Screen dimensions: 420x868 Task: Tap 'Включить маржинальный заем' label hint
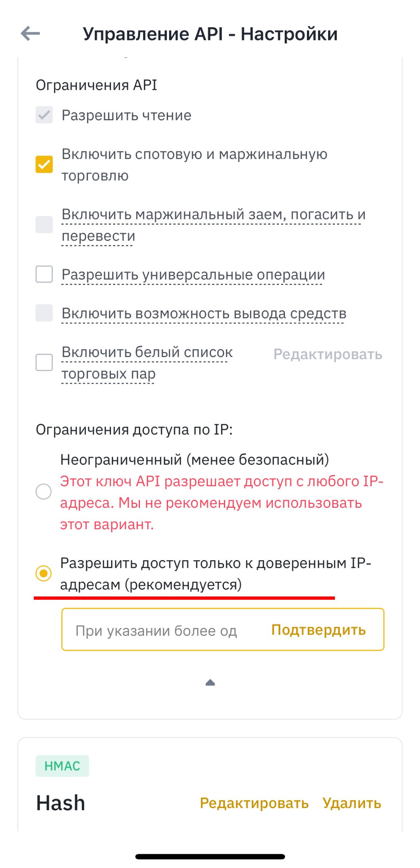click(x=213, y=214)
